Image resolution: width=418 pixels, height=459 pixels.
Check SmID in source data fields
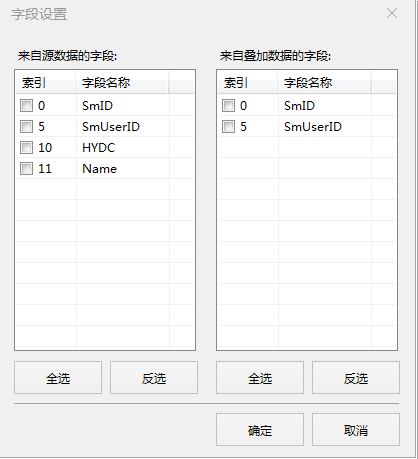click(x=26, y=106)
